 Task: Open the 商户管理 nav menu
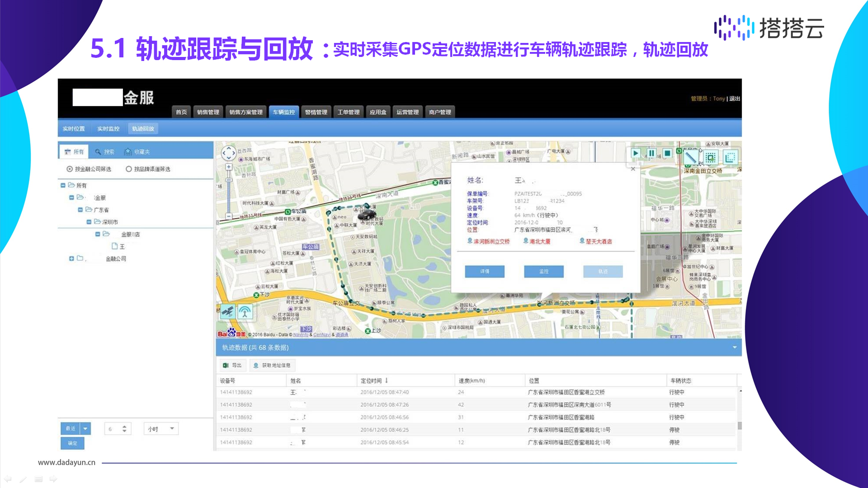(440, 112)
